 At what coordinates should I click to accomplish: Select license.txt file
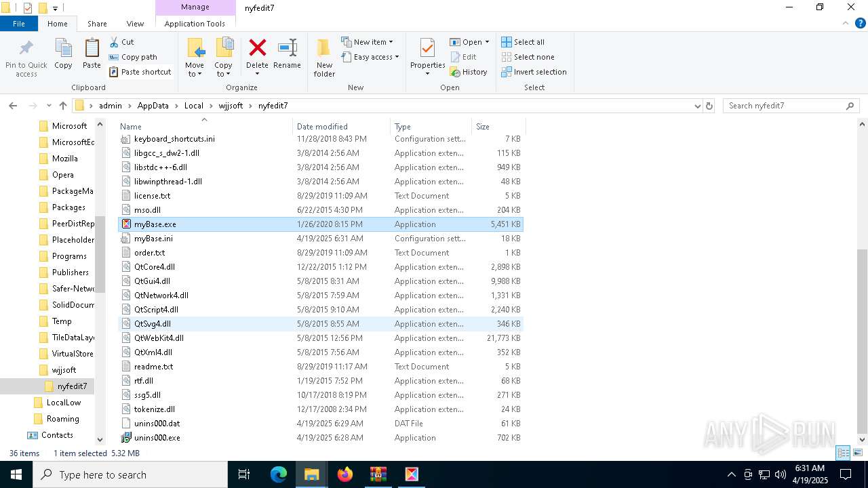[320, 196]
